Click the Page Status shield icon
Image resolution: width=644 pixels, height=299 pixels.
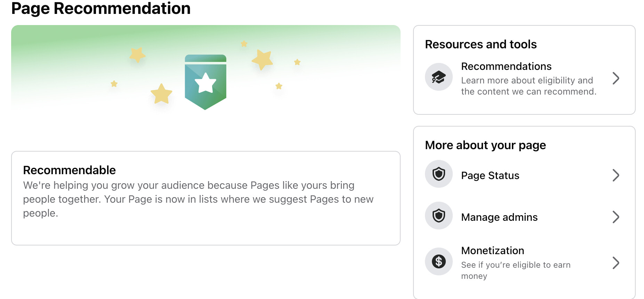click(439, 174)
